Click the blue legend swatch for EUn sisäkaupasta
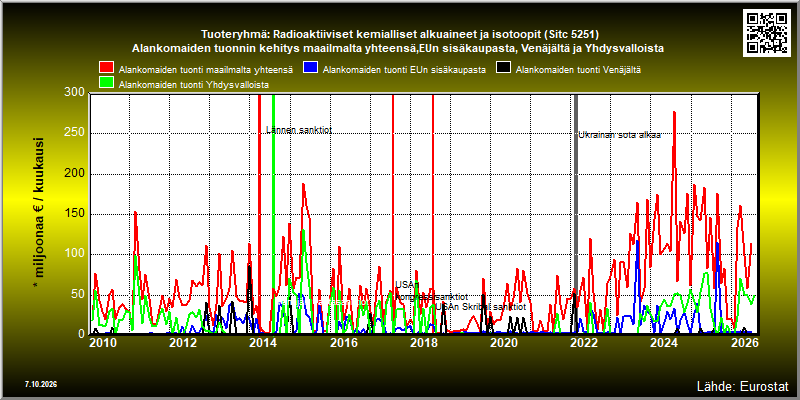Screen dimensions: 800x400 pyautogui.click(x=310, y=67)
